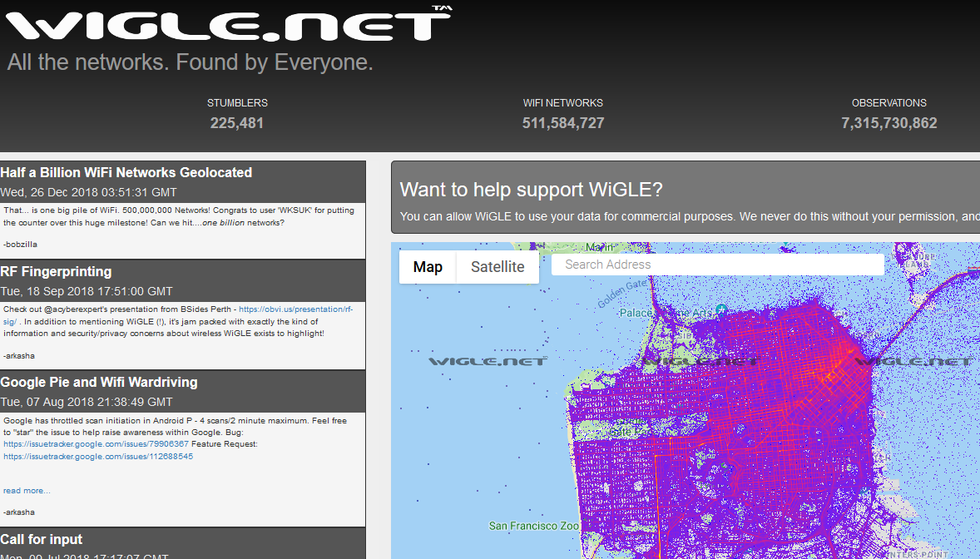The image size is (980, 559).
Task: Click the -bobzilla author signature
Action: click(x=20, y=245)
